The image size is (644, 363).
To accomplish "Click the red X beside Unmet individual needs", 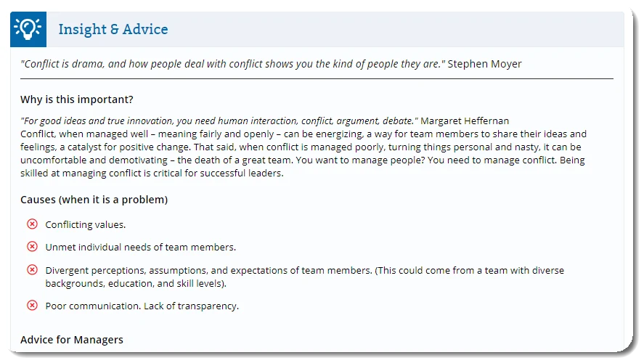I will click(32, 247).
